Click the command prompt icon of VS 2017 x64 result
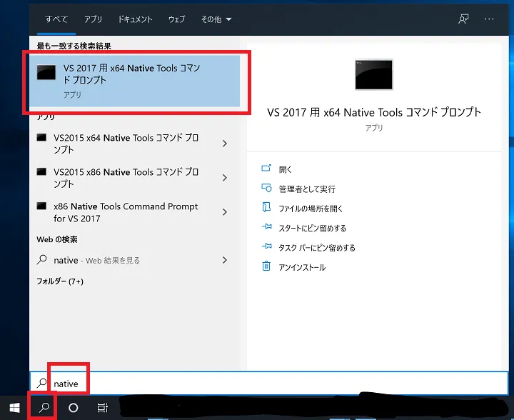 [x=46, y=72]
